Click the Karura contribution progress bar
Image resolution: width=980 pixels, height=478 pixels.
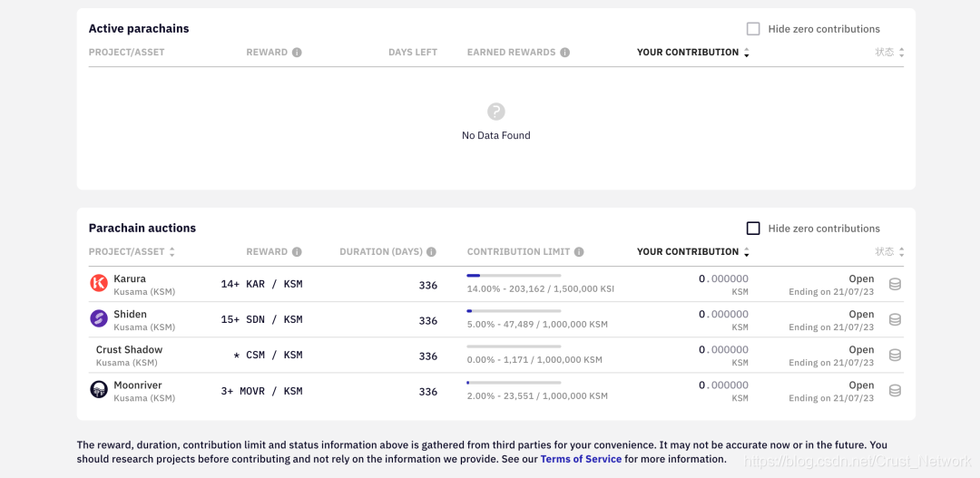514,275
